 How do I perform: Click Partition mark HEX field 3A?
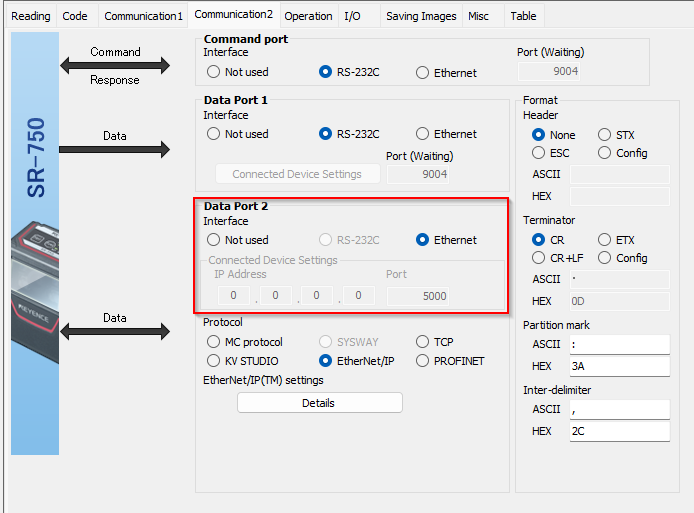tap(620, 366)
